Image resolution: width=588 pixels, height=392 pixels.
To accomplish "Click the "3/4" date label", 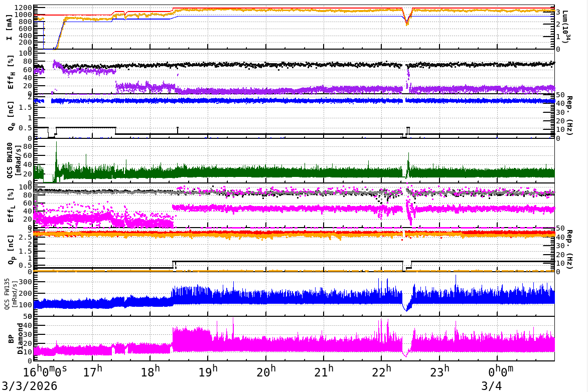I will 491,385.
